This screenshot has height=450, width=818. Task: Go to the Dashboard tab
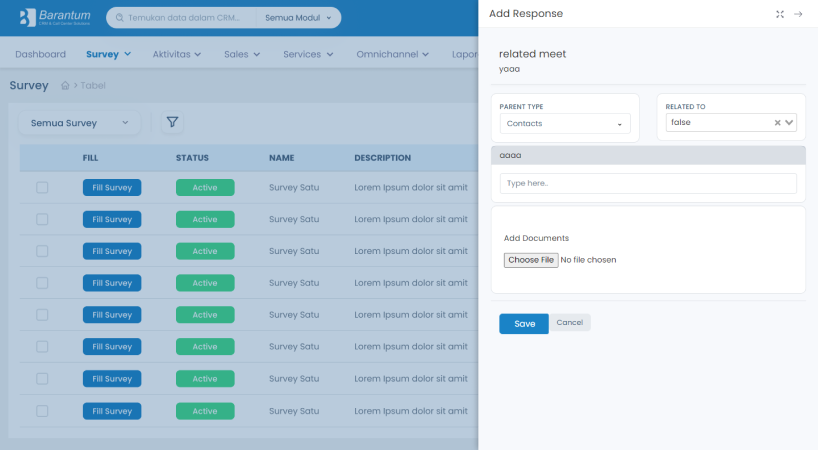coord(41,54)
